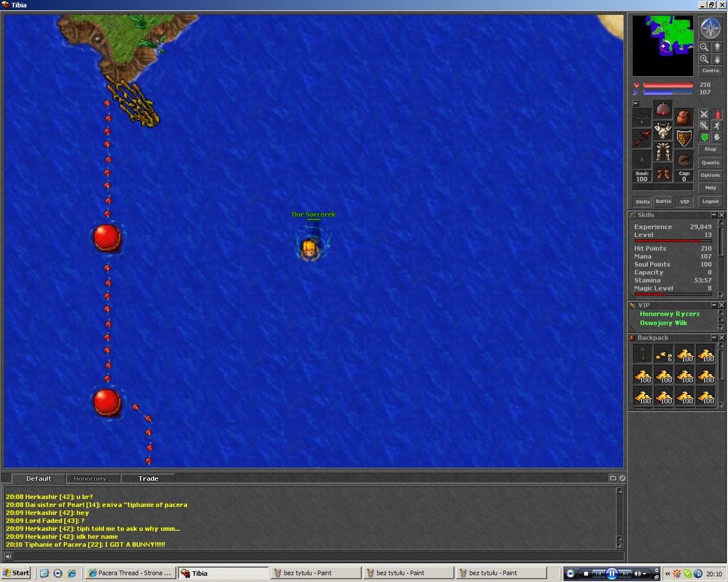The image size is (728, 582).
Task: Zoom in the minimap
Action: click(704, 59)
